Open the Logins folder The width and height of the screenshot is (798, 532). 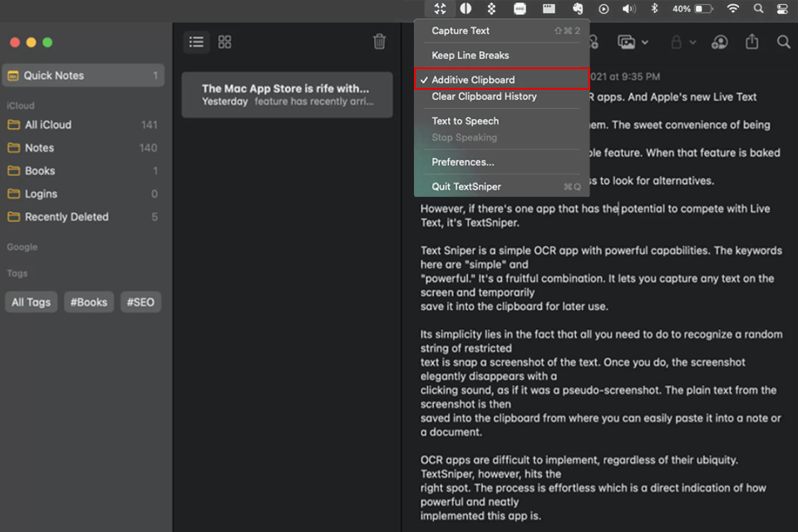click(x=83, y=194)
